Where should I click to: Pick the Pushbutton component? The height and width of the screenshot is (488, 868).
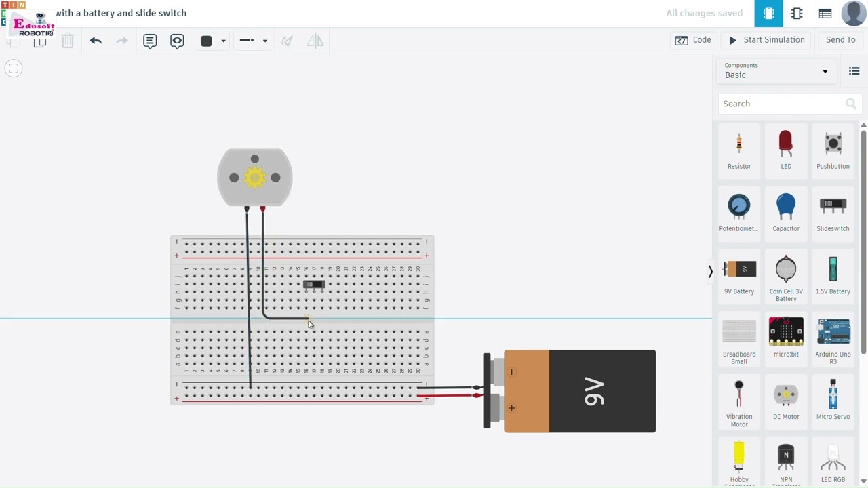point(833,150)
